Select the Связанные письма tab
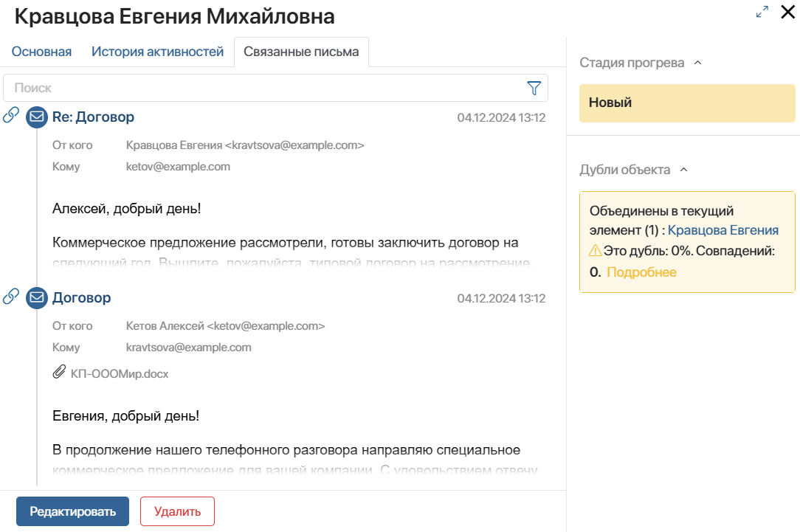The image size is (800, 532). click(301, 52)
